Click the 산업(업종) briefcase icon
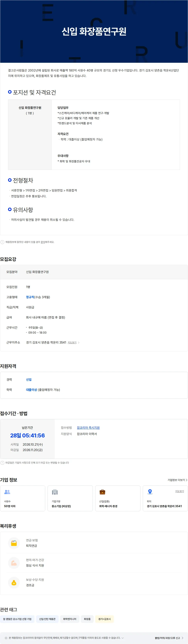This screenshot has width=188, height=644. [x=102, y=492]
